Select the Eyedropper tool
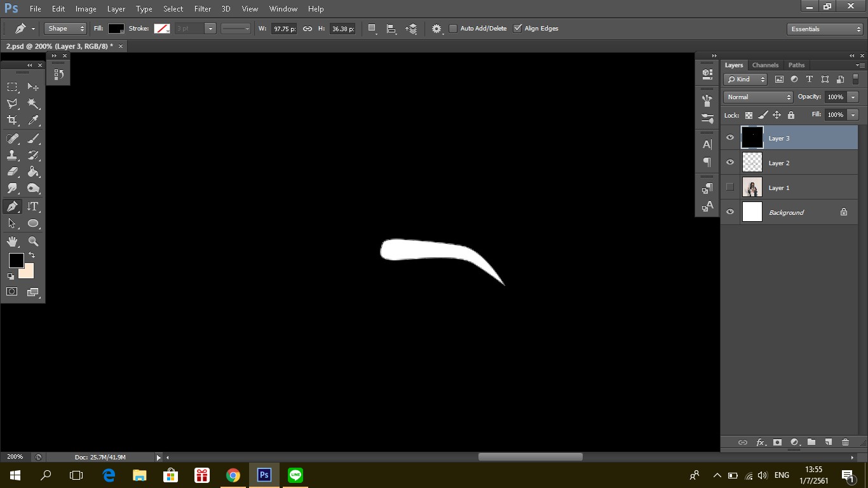Image resolution: width=868 pixels, height=488 pixels. click(34, 120)
